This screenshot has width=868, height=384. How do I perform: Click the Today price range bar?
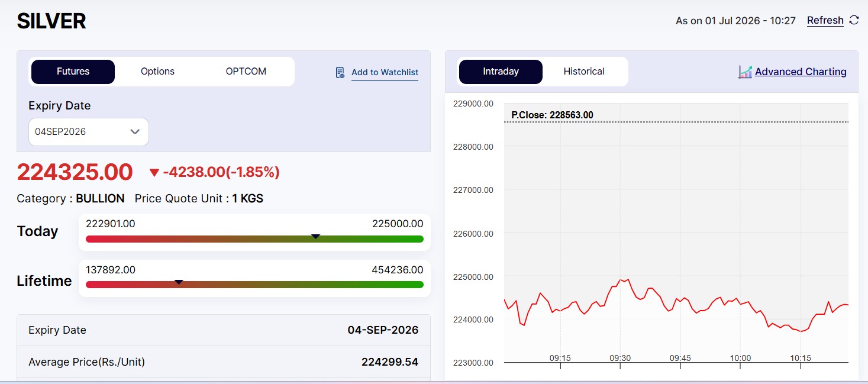[254, 239]
